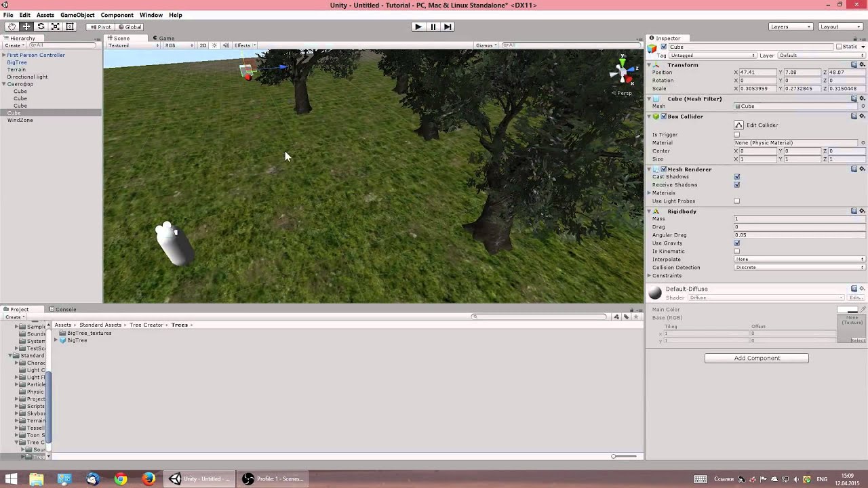Viewport: 868px width, 488px height.
Task: Pick mesh using the object selector circle
Action: tap(863, 106)
